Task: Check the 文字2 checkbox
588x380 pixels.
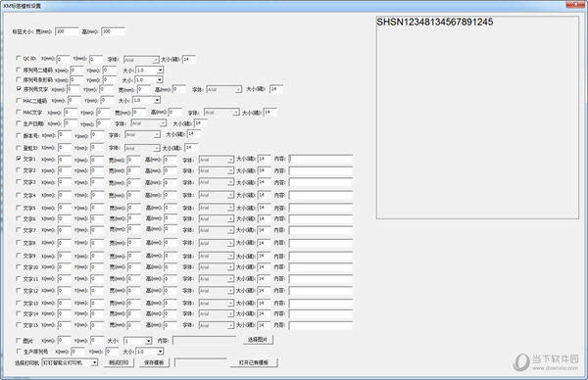Action: coord(18,170)
